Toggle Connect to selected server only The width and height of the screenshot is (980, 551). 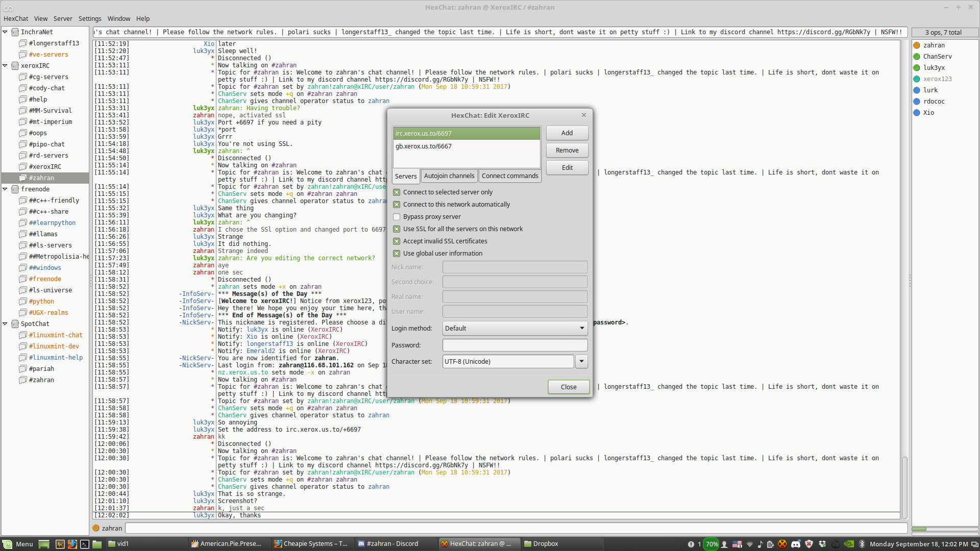[x=397, y=192]
